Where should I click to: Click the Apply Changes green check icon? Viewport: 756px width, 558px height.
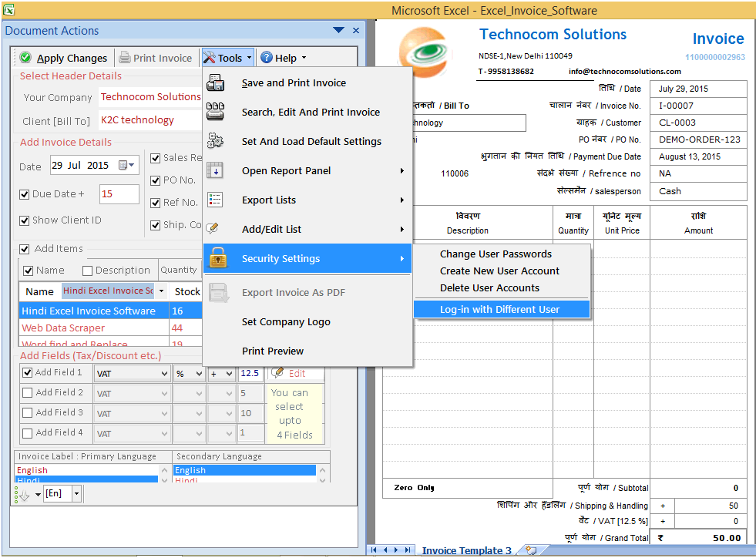click(x=25, y=58)
